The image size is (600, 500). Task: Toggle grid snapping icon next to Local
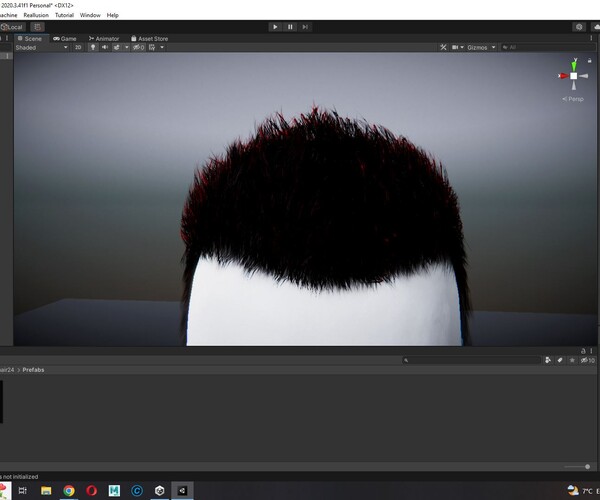coord(37,27)
